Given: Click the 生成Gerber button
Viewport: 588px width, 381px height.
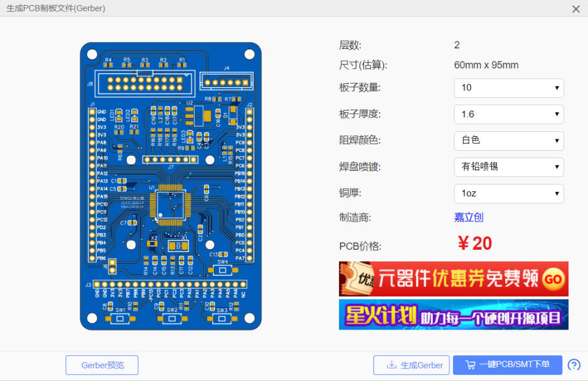Looking at the screenshot, I should (x=412, y=365).
